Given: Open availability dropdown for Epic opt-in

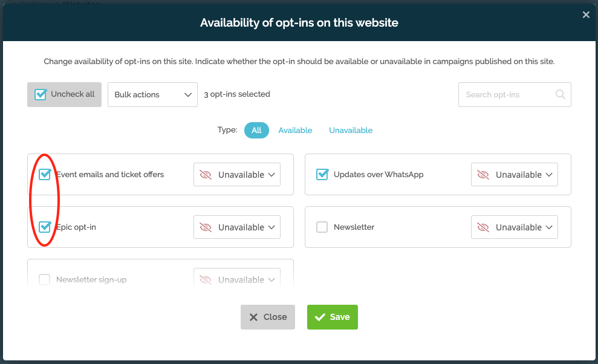Looking at the screenshot, I should pos(237,227).
